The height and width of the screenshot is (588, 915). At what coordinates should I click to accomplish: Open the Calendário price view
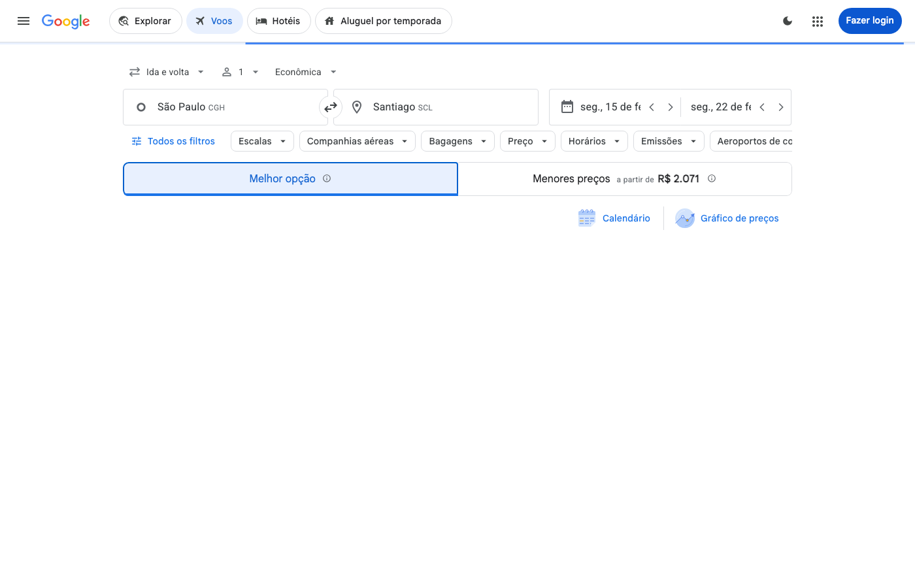(x=614, y=218)
